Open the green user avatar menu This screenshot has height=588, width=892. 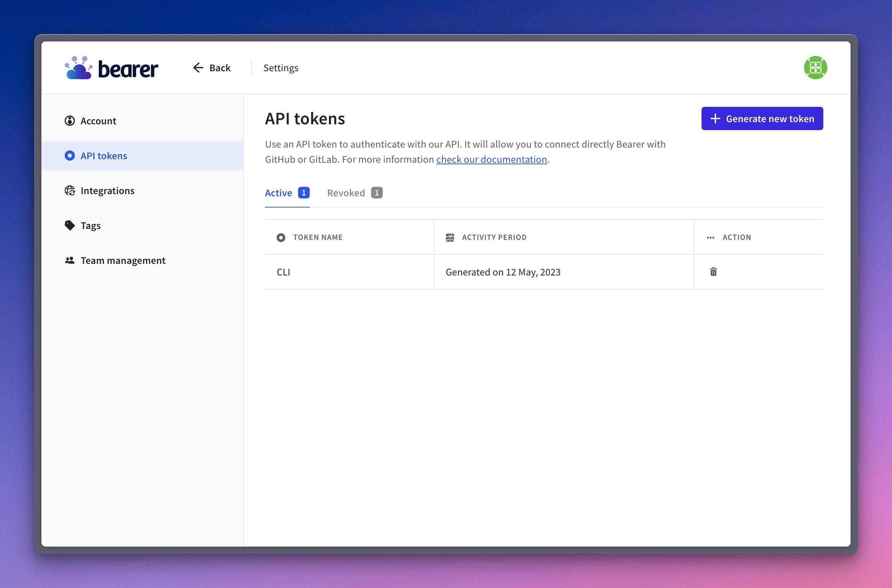pos(815,68)
